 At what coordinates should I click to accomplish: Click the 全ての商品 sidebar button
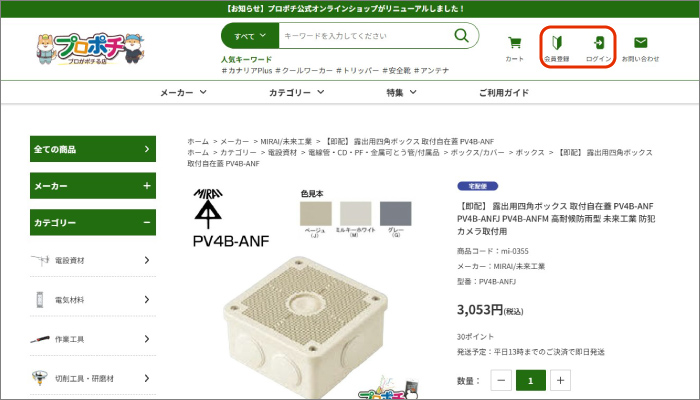tap(93, 149)
